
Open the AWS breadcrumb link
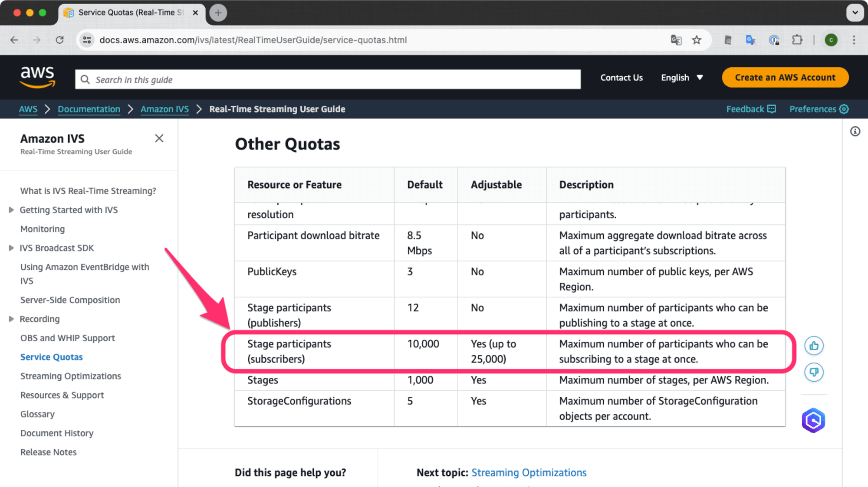pos(28,109)
